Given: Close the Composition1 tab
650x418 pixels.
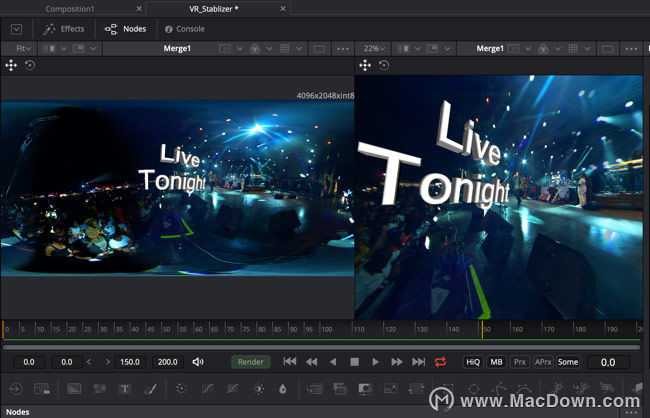Looking at the screenshot, I should (x=139, y=8).
